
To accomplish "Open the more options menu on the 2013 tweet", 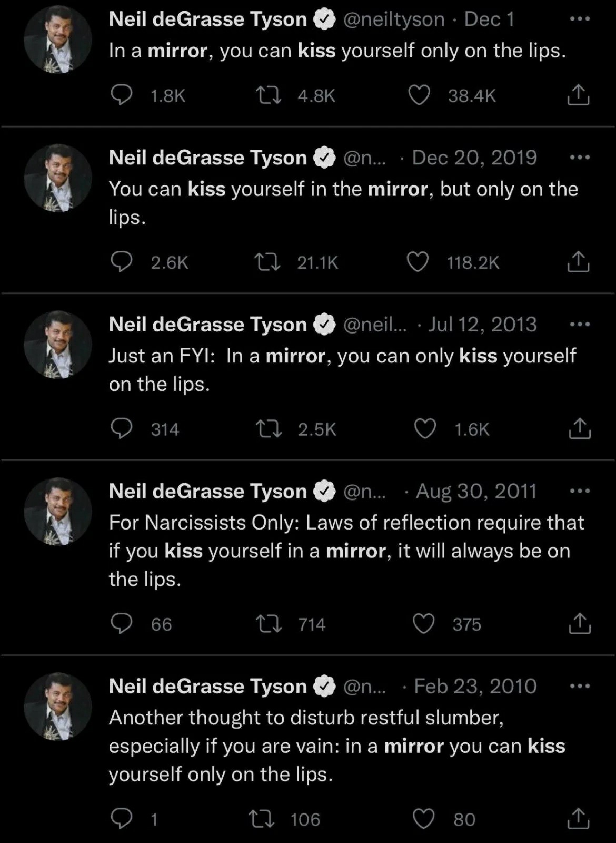I will 579,324.
